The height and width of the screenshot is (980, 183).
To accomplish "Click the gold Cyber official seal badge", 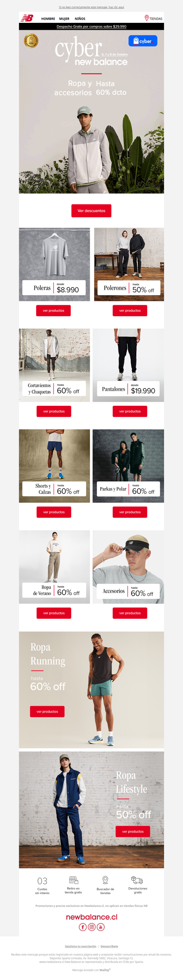I will pyautogui.click(x=31, y=41).
